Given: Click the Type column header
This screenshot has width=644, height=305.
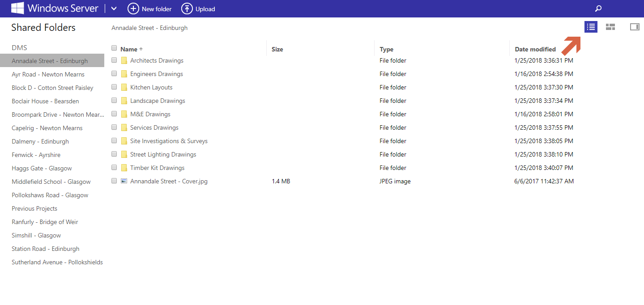Looking at the screenshot, I should click(x=386, y=49).
